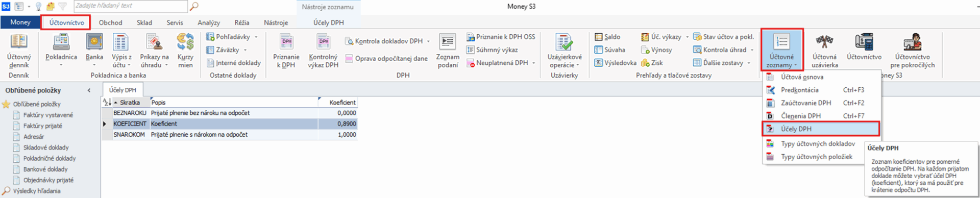Open Účtovná uzávierka closing
Image resolution: width=980 pixels, height=198 pixels.
point(825,51)
